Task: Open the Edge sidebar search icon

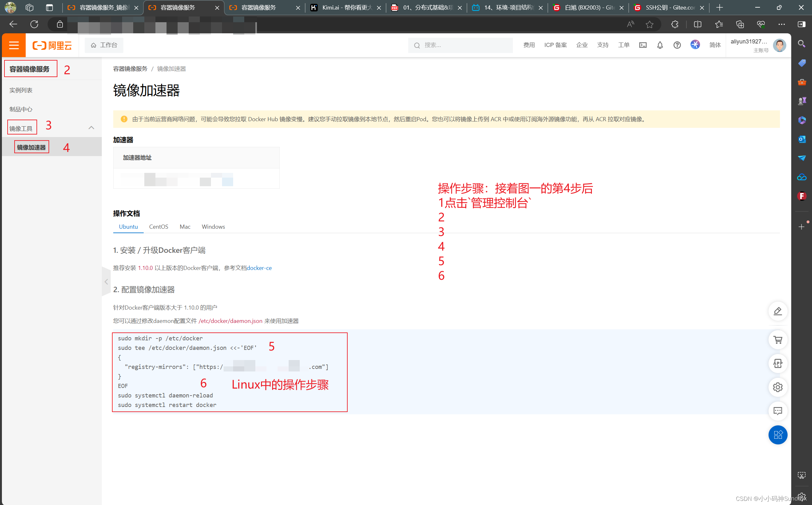Action: click(801, 44)
